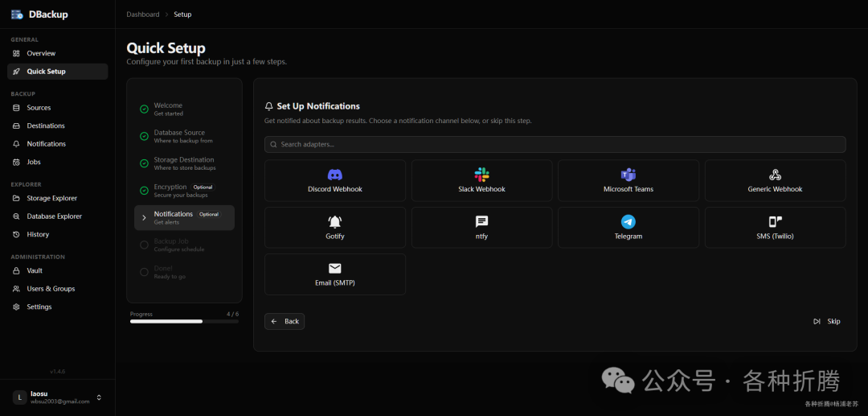
Task: Click the Back button
Action: [285, 321]
